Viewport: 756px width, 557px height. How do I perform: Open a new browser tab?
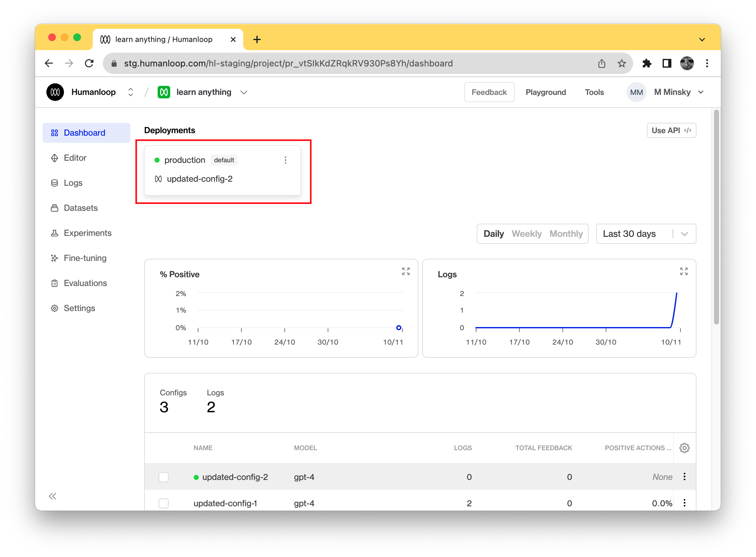(257, 39)
